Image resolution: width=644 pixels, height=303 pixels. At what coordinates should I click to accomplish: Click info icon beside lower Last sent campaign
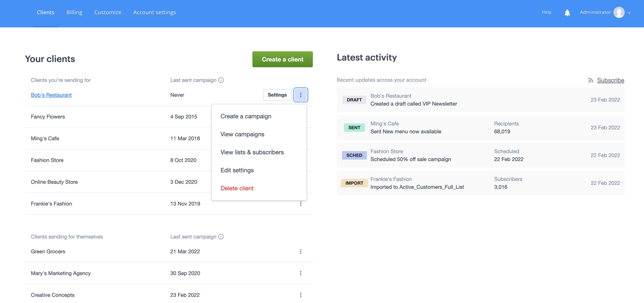[221, 237]
